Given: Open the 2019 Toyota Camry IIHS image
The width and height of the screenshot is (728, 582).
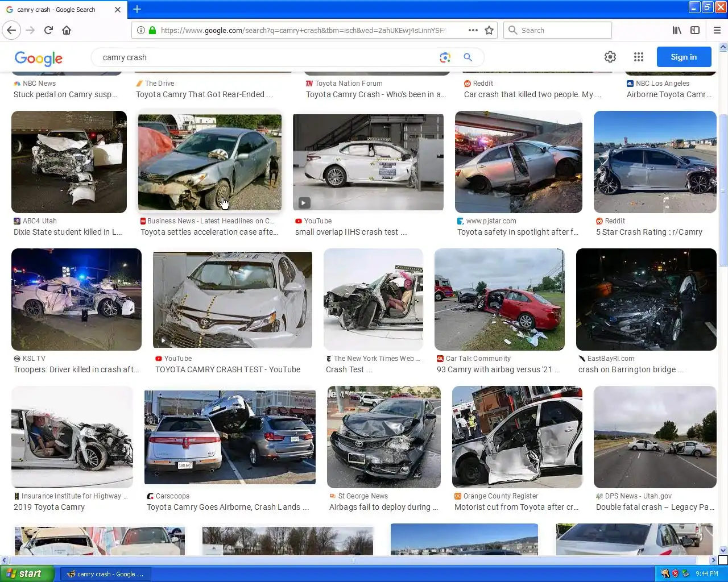Looking at the screenshot, I should pyautogui.click(x=72, y=437).
